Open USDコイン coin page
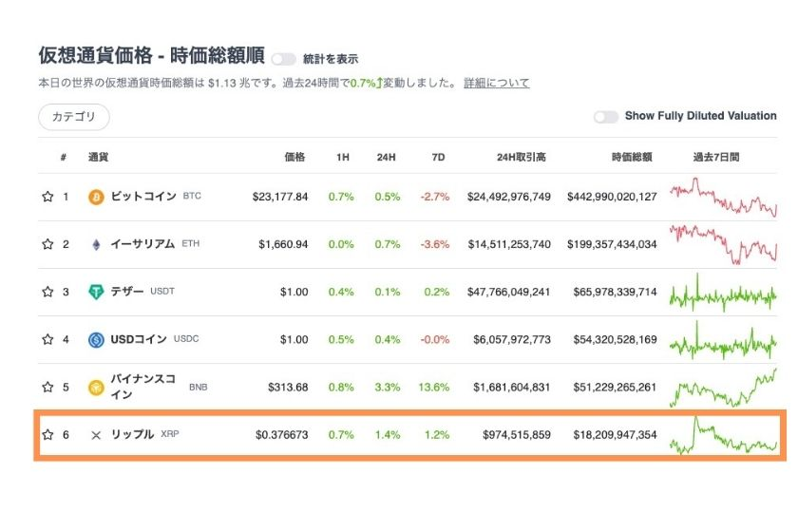 click(x=139, y=339)
